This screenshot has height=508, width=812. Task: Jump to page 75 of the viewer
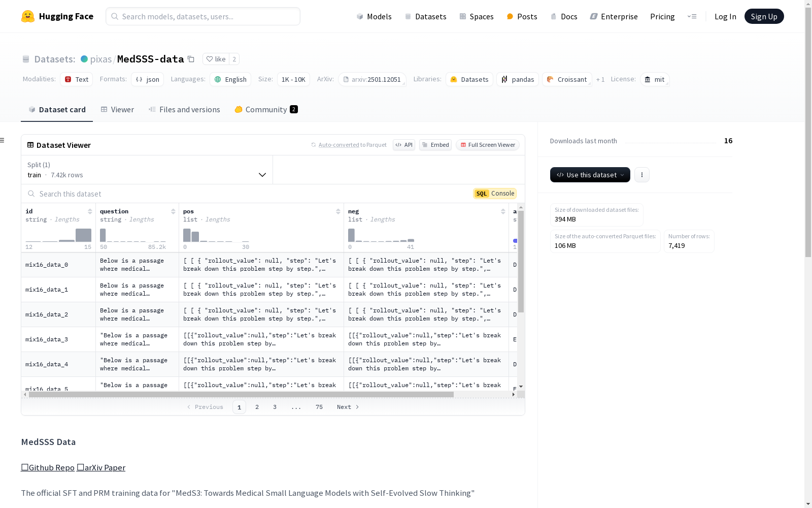[319, 407]
